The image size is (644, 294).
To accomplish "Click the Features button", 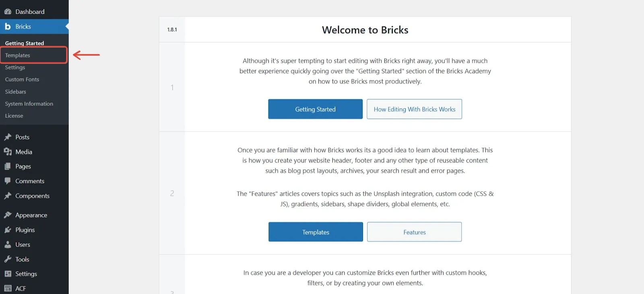I will tap(414, 232).
